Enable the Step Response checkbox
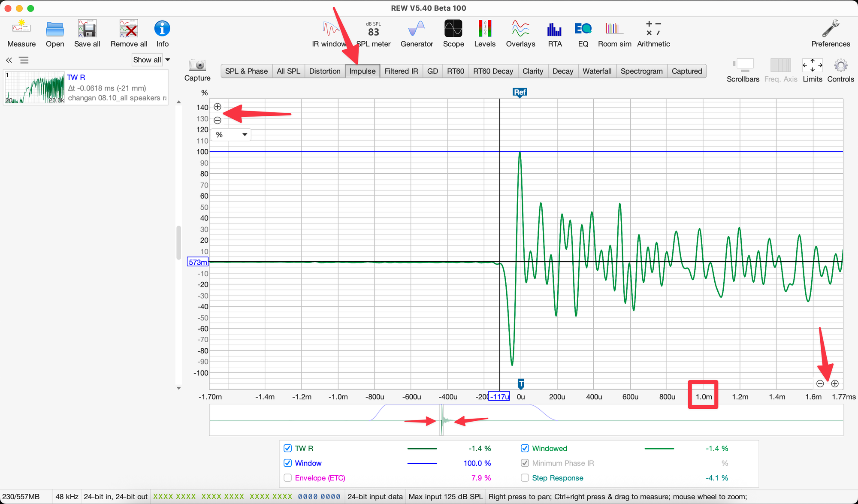 525,478
